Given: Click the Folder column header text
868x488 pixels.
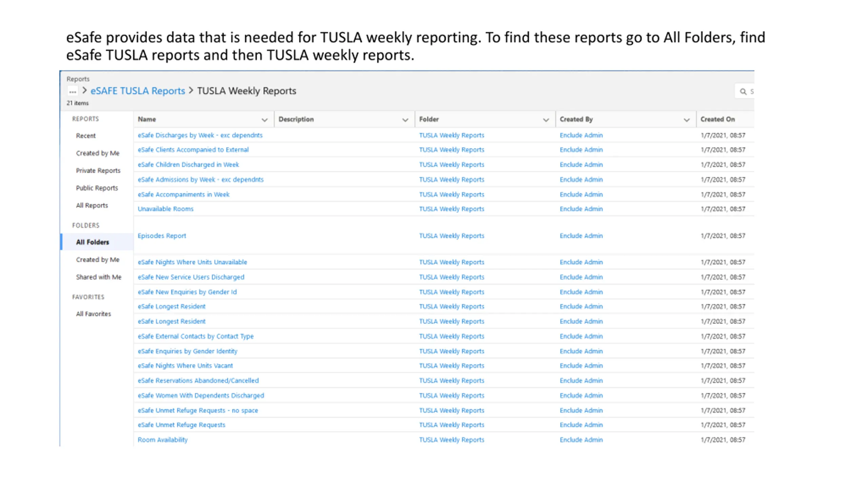Looking at the screenshot, I should point(429,119).
